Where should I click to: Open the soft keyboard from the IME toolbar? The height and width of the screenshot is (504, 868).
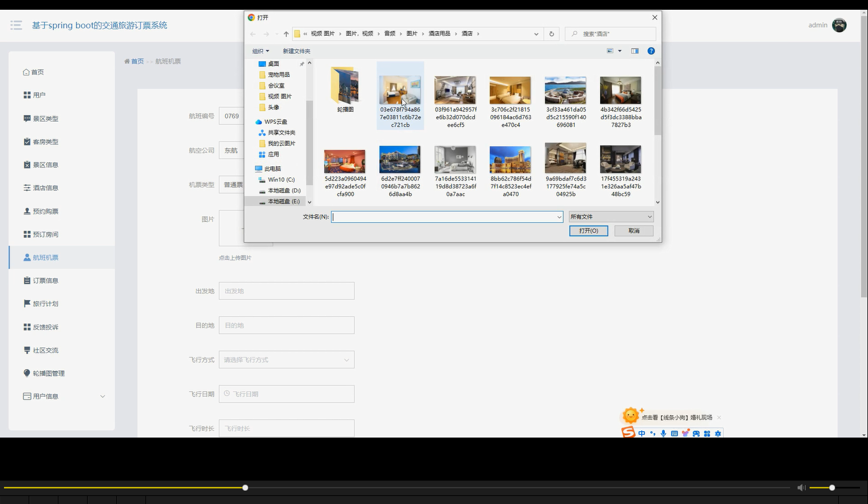click(674, 434)
